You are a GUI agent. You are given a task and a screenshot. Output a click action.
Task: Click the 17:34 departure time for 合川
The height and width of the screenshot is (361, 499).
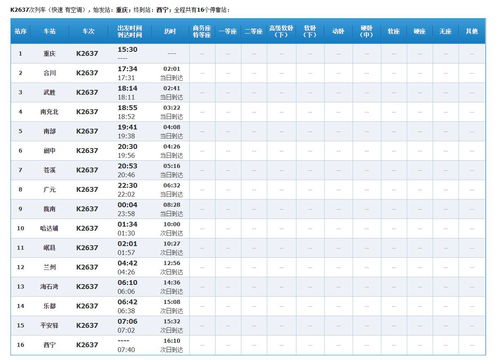(127, 69)
